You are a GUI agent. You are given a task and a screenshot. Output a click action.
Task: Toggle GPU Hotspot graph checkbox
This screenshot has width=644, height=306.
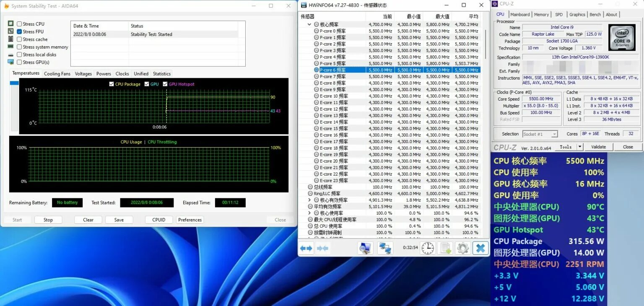tap(165, 84)
